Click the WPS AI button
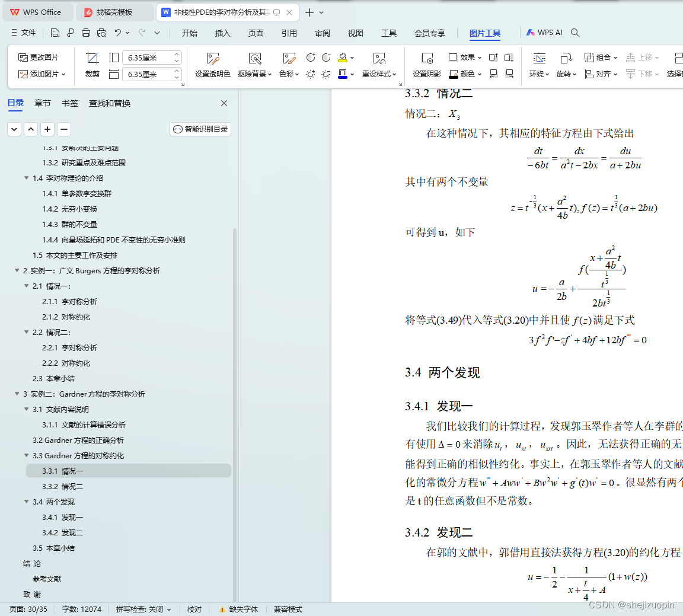This screenshot has height=616, width=683. click(544, 33)
